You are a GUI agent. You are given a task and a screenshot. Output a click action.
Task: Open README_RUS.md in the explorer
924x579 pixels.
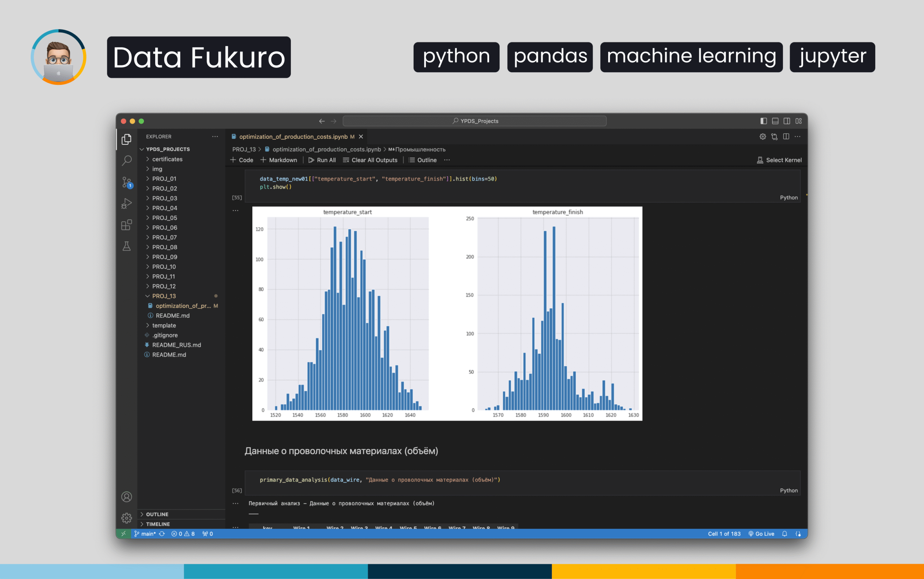point(176,345)
